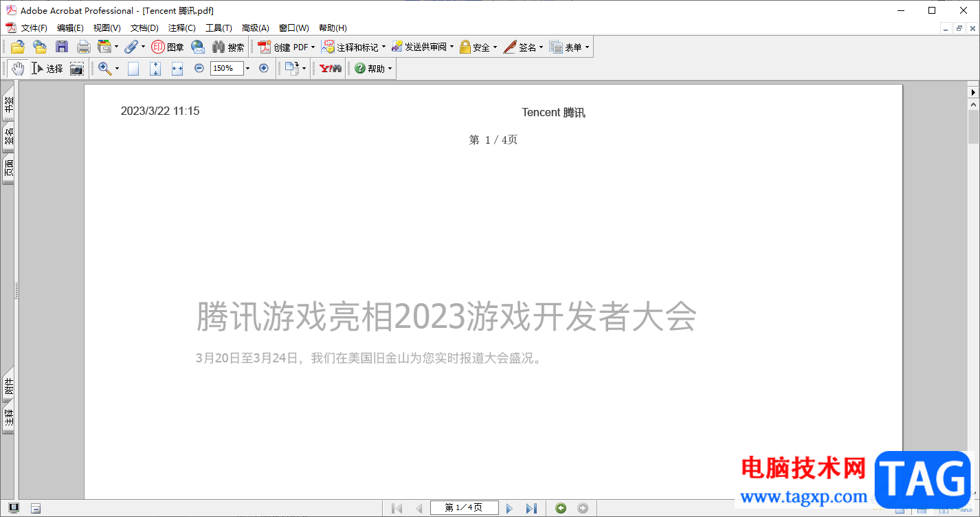Open the 文件(F) menu
This screenshot has height=517, width=980.
[34, 28]
